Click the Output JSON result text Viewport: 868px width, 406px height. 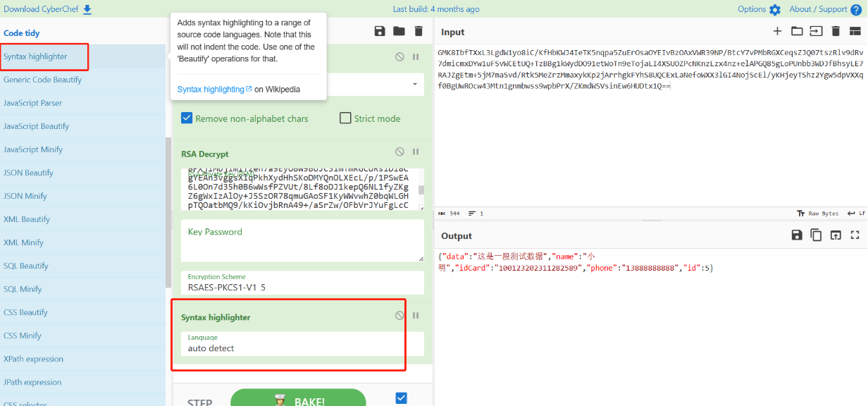[576, 262]
